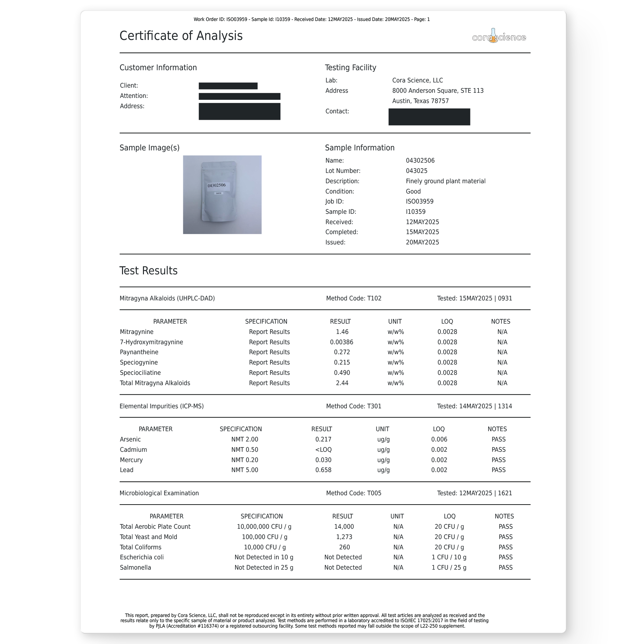The image size is (644, 644).
Task: Click Salmonella Not Detected result
Action: (x=343, y=568)
